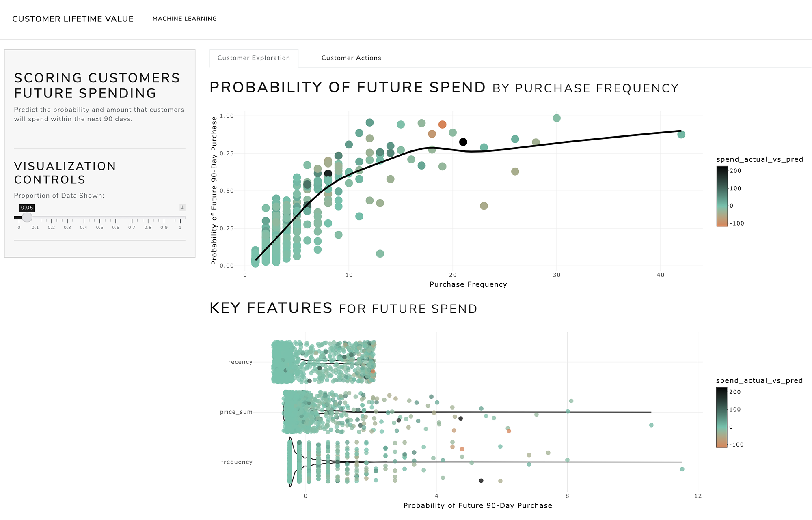Click the rightmost point at frequency 42
The width and height of the screenshot is (812, 520).
coord(680,134)
